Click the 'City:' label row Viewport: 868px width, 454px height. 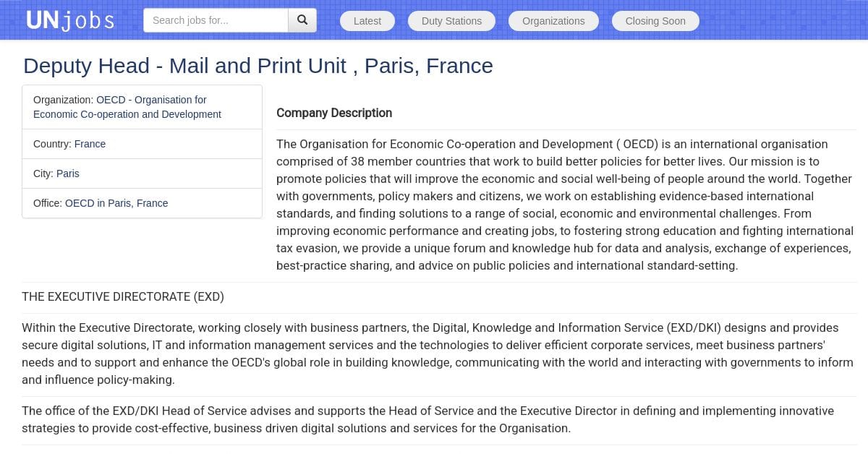[x=142, y=174]
